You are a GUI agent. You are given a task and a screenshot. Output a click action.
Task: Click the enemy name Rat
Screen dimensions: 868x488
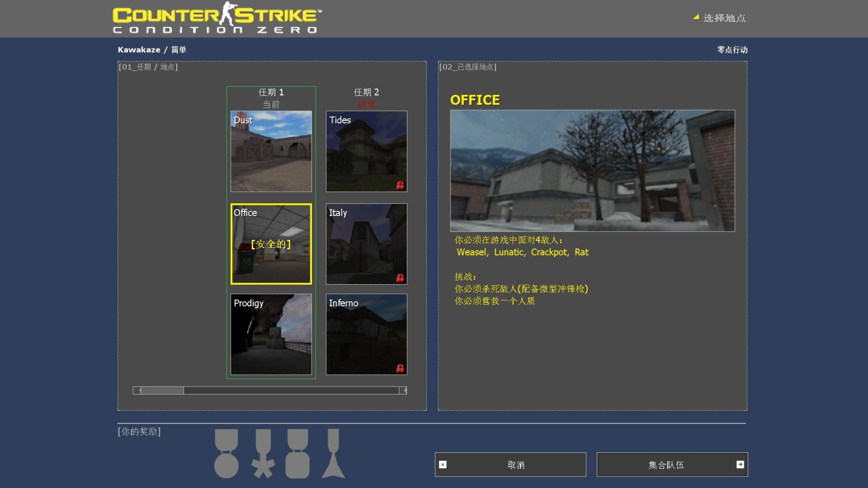coord(582,252)
